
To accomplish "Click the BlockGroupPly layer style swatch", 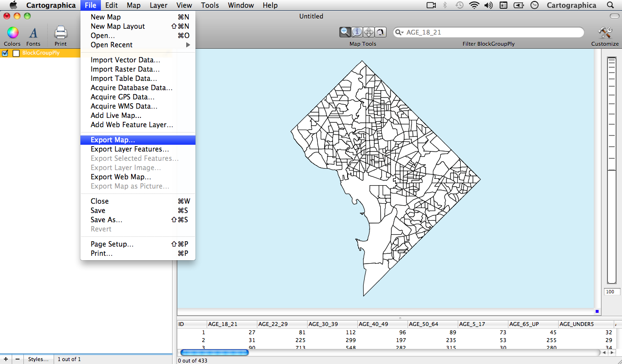I will click(x=16, y=53).
